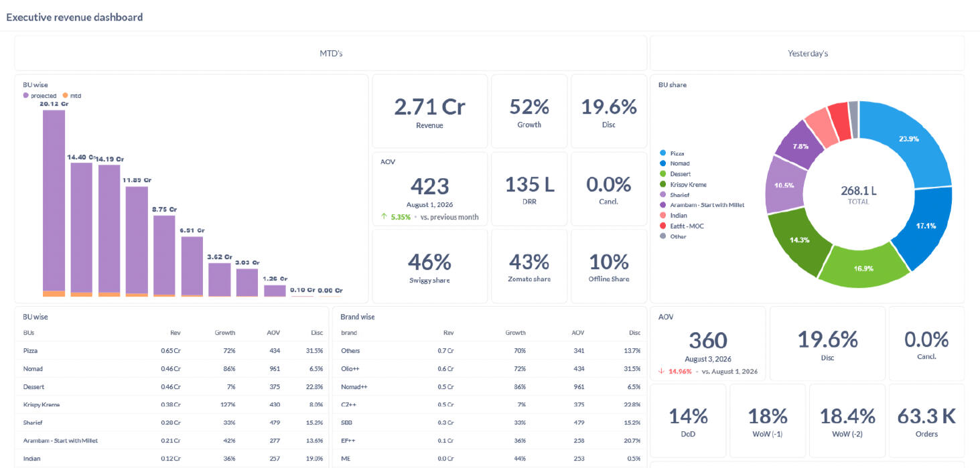Viewport: 980px width, 468px height.
Task: Click the Pizza legend color dot
Action: (x=662, y=153)
